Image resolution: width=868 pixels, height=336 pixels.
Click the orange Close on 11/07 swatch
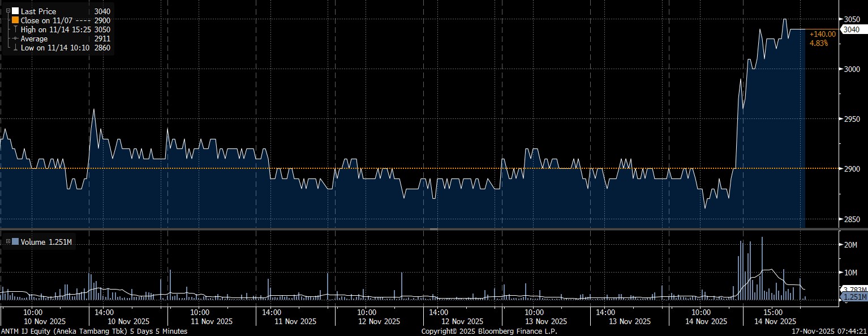pyautogui.click(x=15, y=20)
